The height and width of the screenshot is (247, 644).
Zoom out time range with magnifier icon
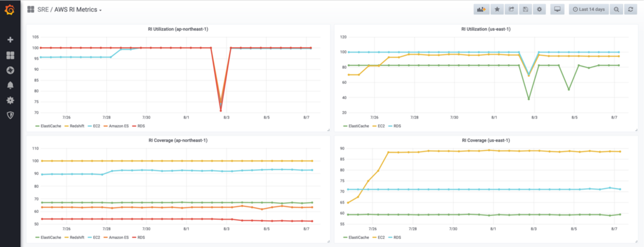616,9
